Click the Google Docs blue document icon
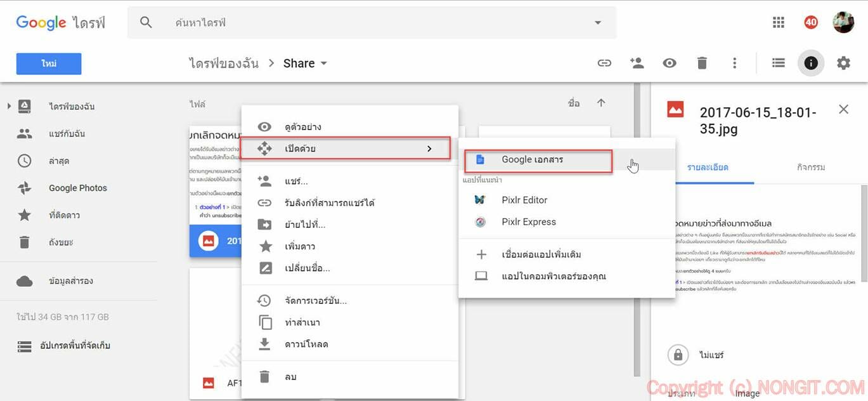The height and width of the screenshot is (401, 868). [x=481, y=160]
